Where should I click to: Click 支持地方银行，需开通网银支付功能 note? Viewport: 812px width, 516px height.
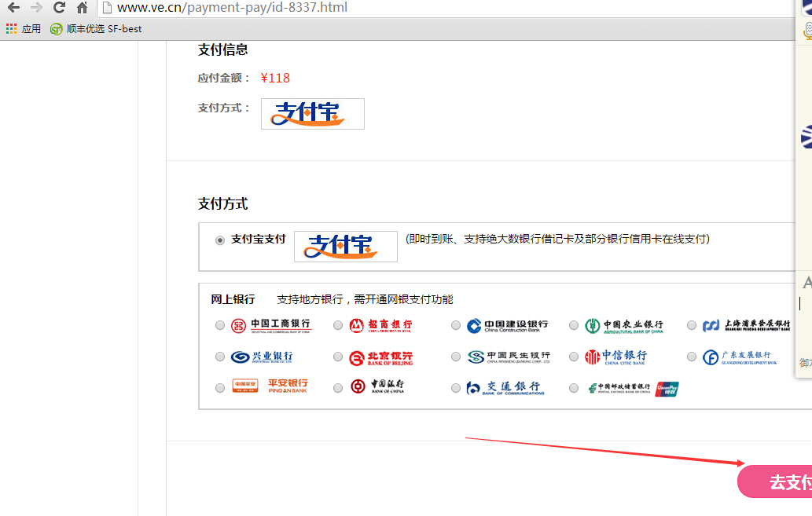[x=365, y=299]
